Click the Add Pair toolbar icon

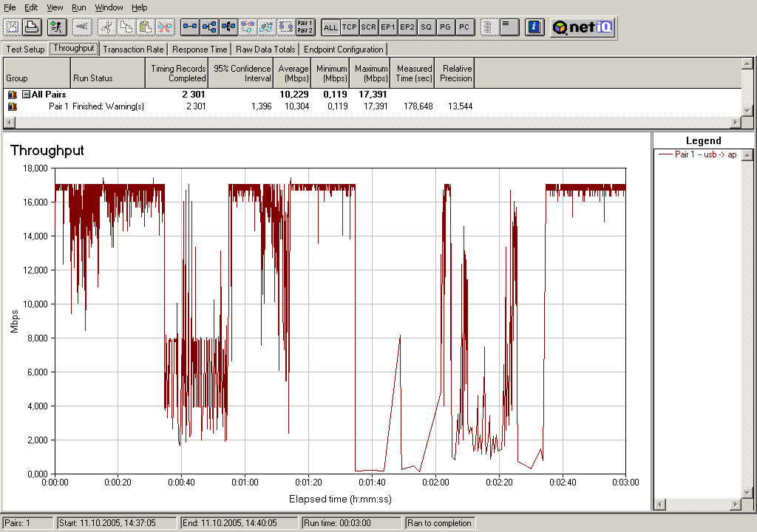(190, 27)
